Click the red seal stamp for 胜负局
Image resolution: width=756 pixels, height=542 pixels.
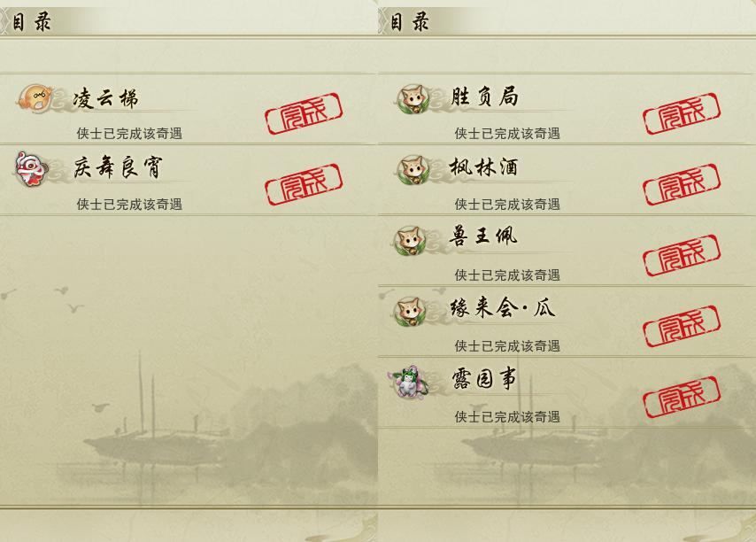(682, 113)
